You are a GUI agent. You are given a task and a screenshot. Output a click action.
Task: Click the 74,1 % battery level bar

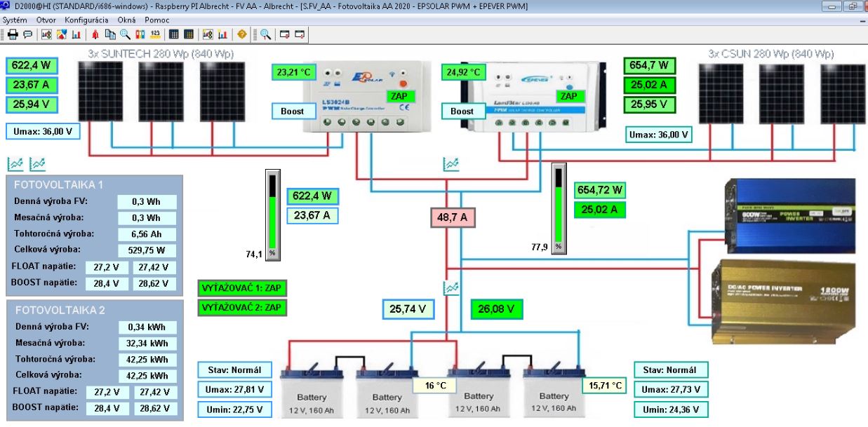click(x=272, y=213)
